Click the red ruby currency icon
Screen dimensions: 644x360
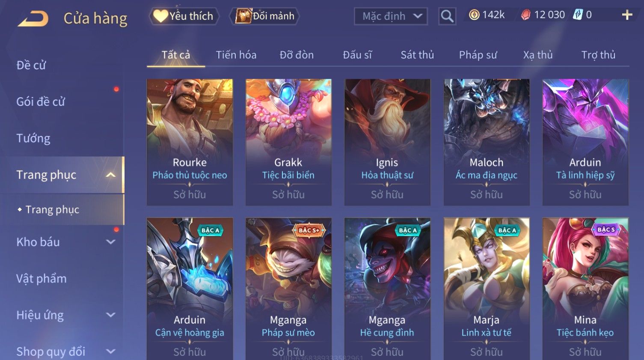click(x=526, y=15)
